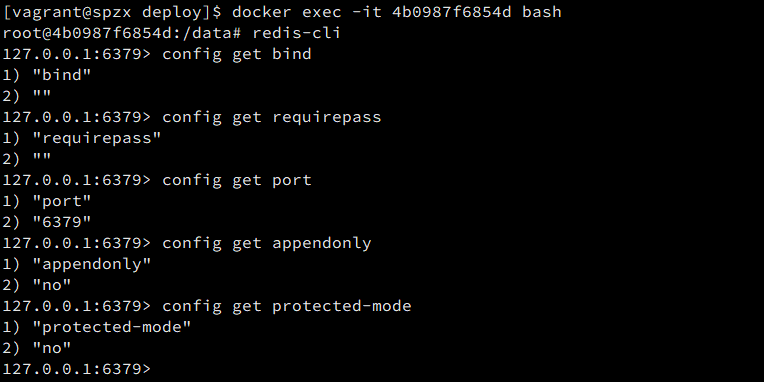Click the "requirepass" result line
Viewport: 764px width, 382px height.
[82, 138]
